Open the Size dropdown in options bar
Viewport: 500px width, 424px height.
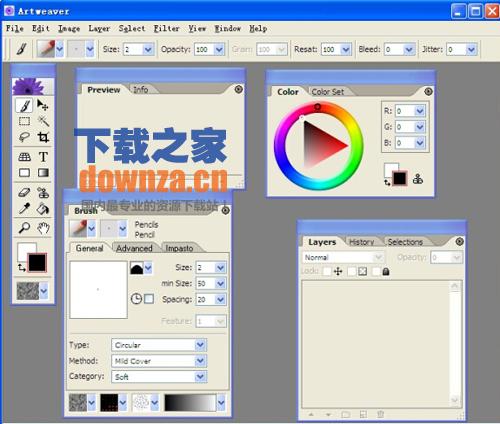pyautogui.click(x=148, y=50)
